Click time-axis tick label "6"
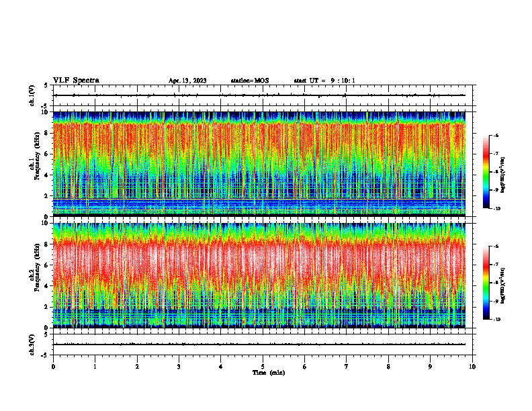532x411 pixels. [305, 367]
